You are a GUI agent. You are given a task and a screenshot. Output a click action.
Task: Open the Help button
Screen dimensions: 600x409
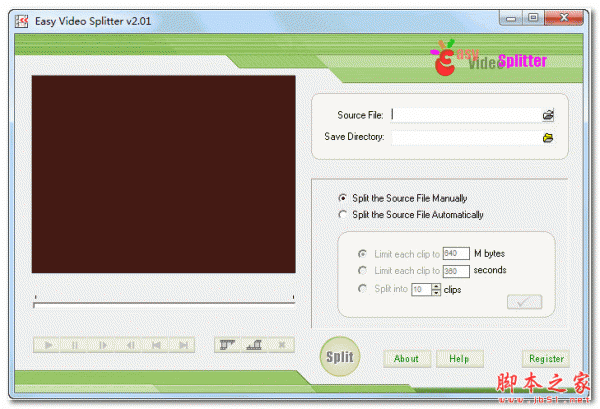460,358
